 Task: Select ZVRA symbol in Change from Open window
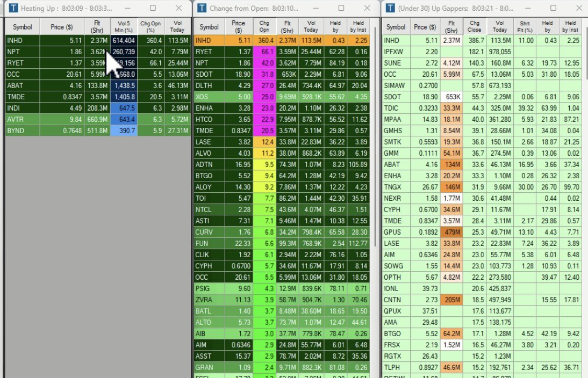[204, 299]
